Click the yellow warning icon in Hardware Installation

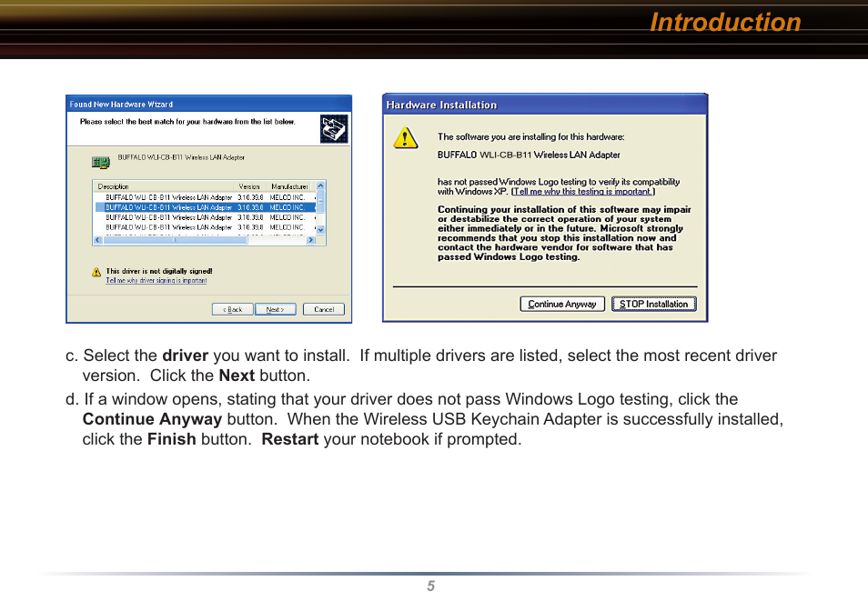coord(405,138)
